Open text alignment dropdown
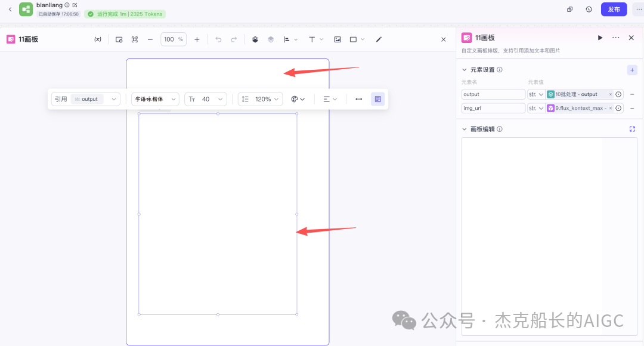Screen dimensions: 644x346 [330, 99]
